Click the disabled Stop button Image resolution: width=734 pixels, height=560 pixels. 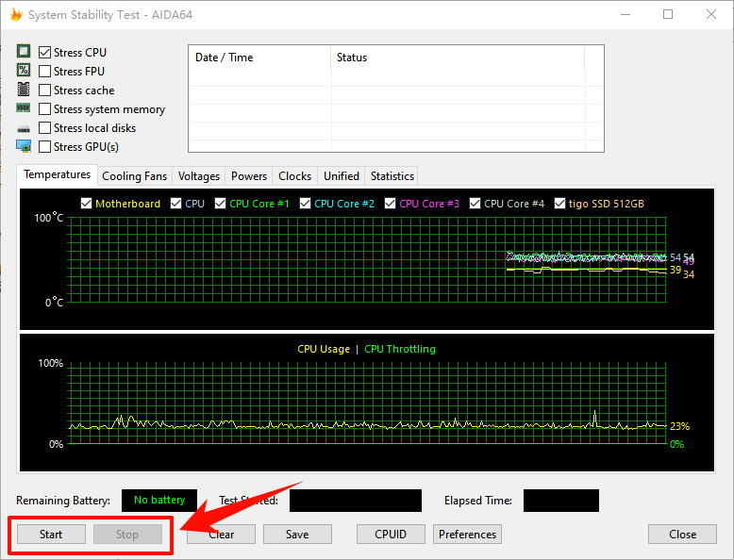(127, 535)
